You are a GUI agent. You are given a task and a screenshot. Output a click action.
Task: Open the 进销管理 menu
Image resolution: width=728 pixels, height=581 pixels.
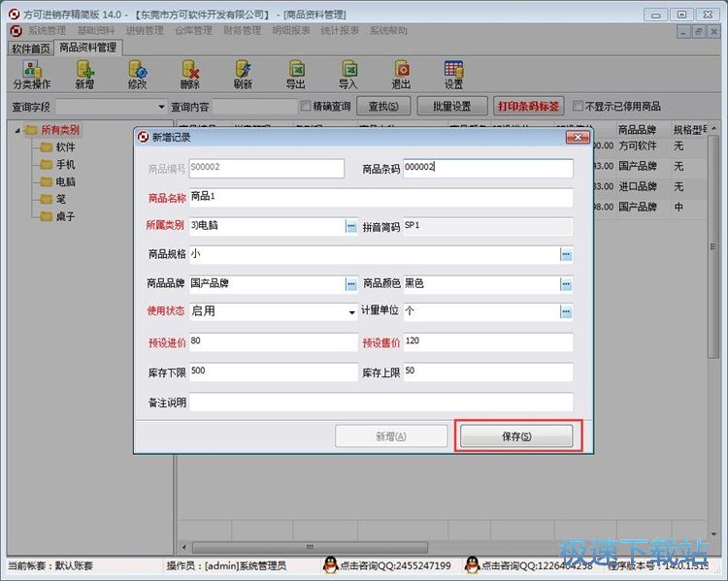[x=145, y=31]
